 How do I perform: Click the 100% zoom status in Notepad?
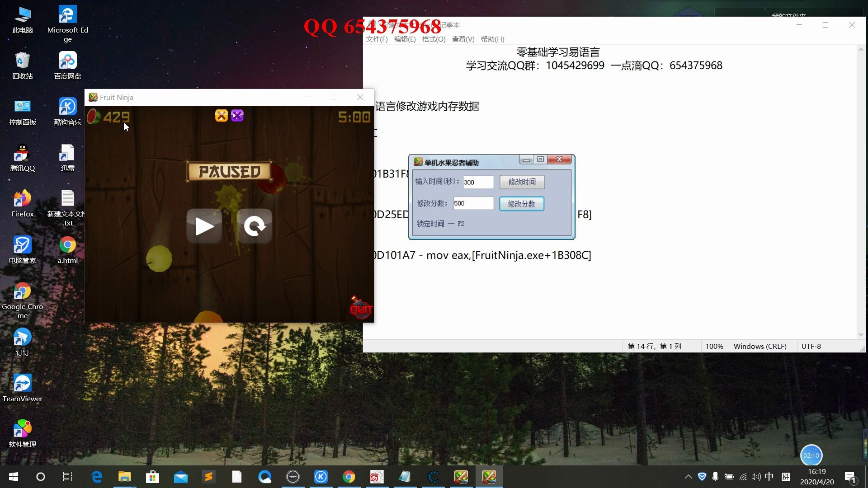[714, 347]
